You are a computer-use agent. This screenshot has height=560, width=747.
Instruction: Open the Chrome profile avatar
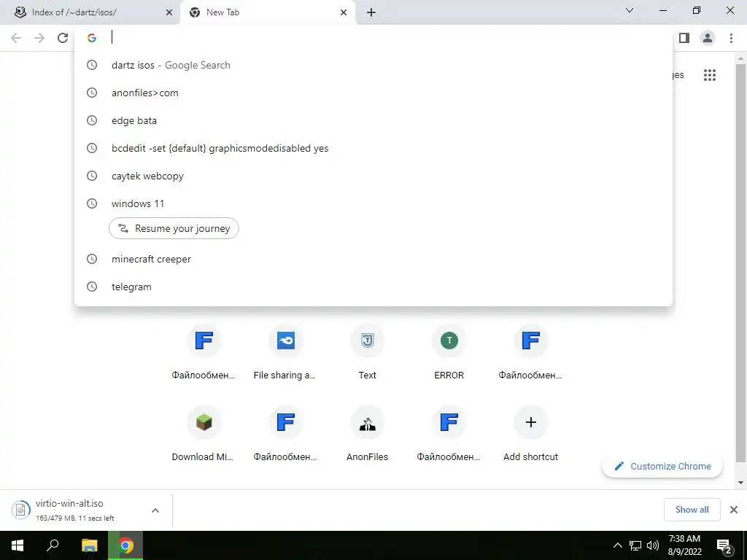[x=708, y=38]
